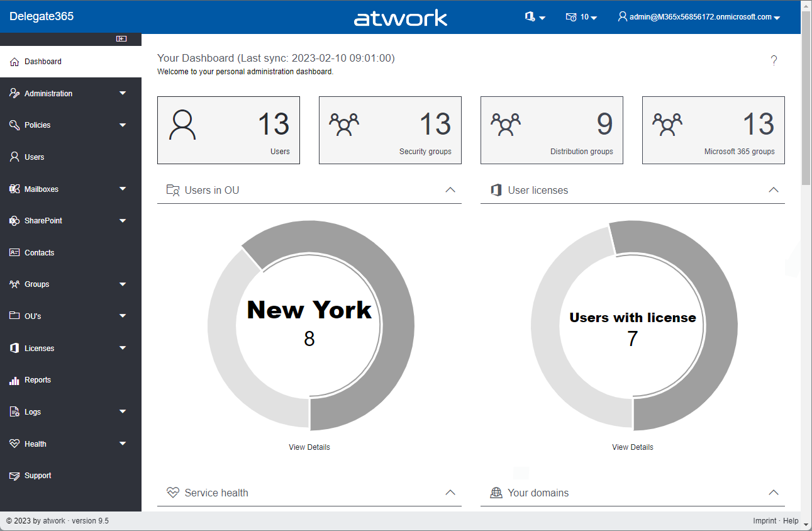Screen dimensions: 812x531
Task: Collapse the Service health section
Action: 450,493
